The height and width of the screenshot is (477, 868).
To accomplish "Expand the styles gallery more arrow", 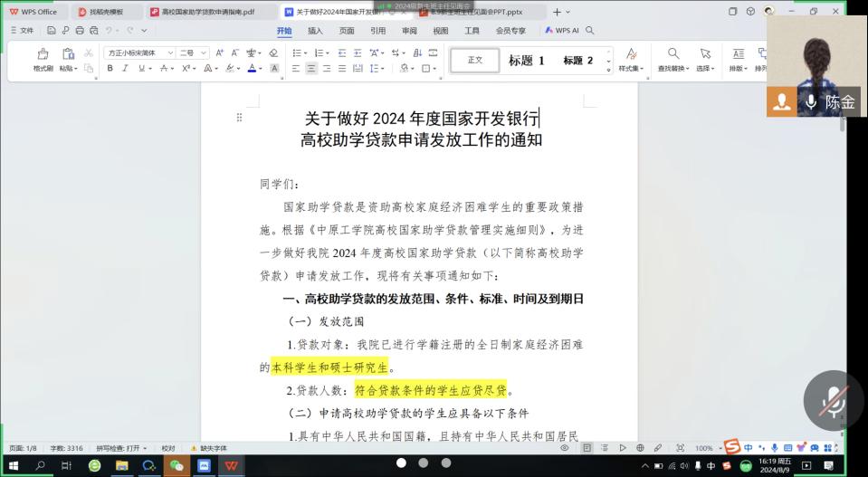I will pos(610,69).
